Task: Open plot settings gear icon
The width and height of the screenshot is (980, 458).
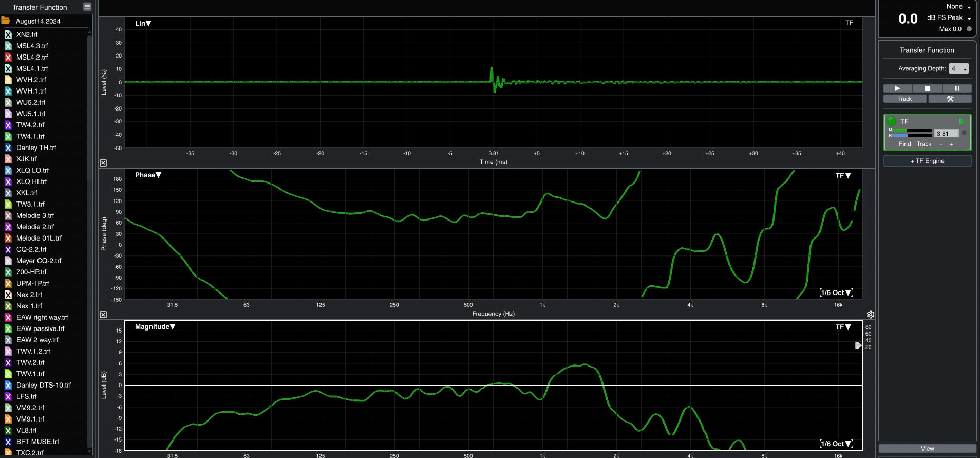Action: click(x=870, y=315)
